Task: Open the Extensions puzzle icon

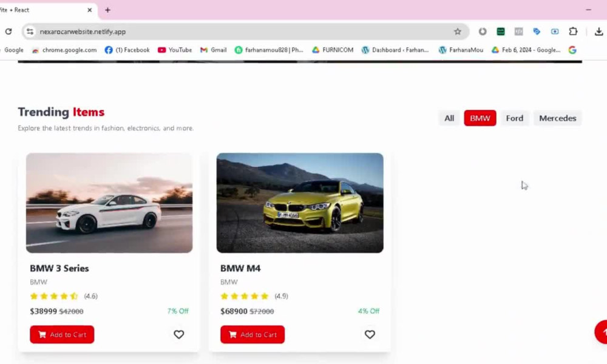Action: (x=573, y=32)
